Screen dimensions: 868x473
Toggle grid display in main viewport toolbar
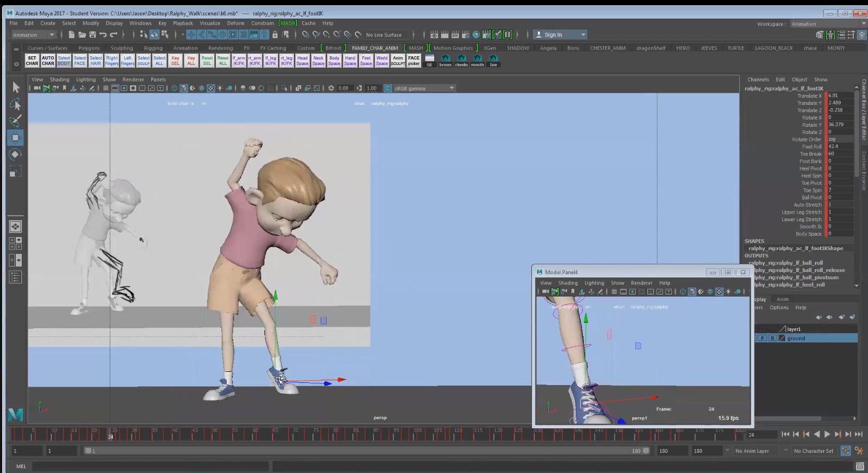click(105, 88)
